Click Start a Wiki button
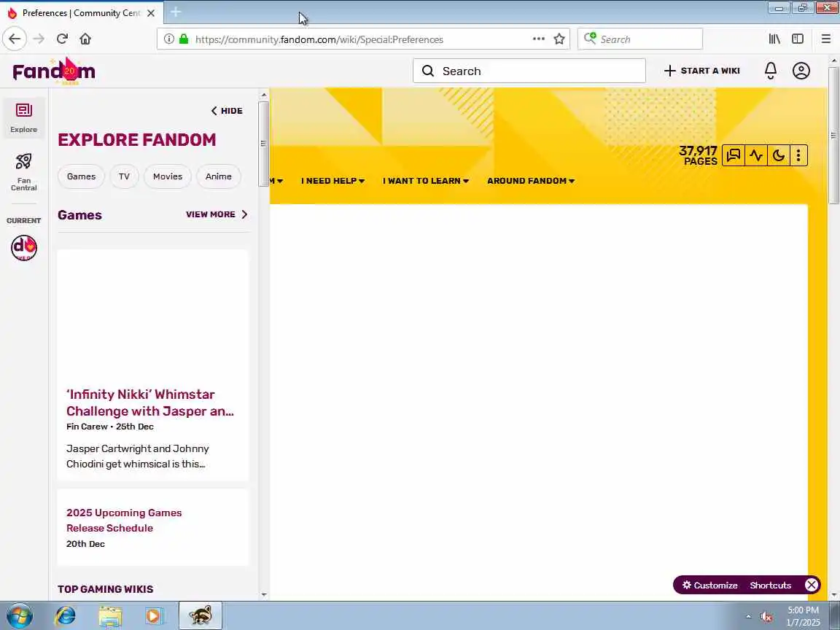 (x=701, y=71)
